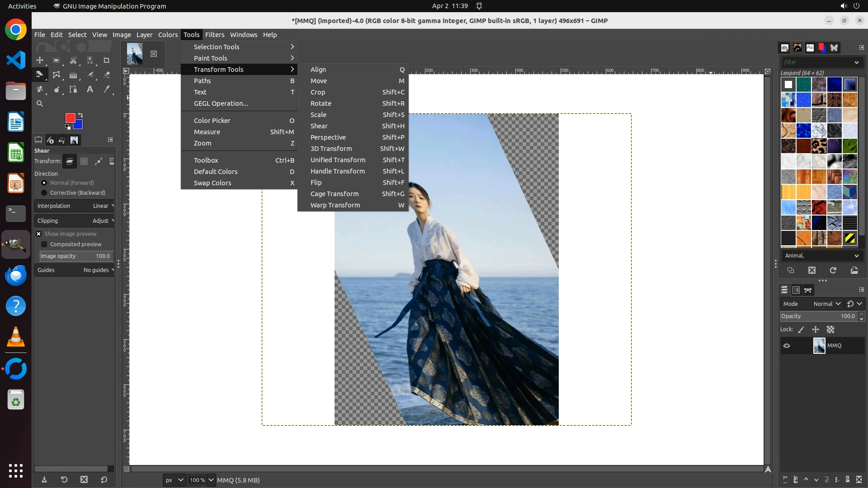Open the Interpolation Linear dropdown

click(x=75, y=206)
